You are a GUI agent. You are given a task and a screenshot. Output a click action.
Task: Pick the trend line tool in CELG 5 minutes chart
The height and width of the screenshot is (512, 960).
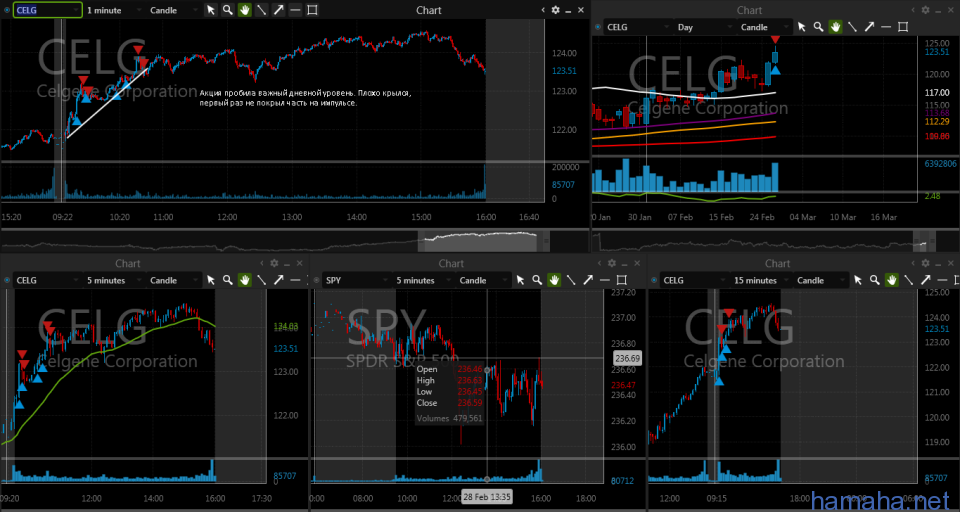[x=261, y=280]
